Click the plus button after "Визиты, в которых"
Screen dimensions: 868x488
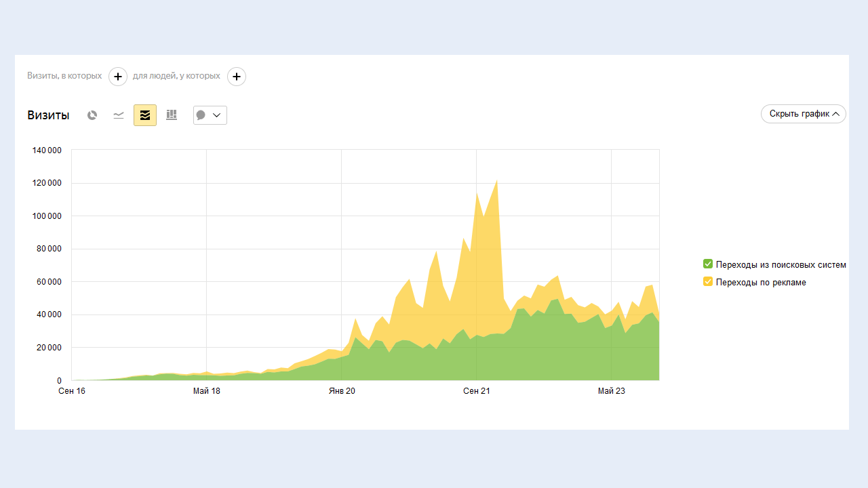(x=118, y=77)
